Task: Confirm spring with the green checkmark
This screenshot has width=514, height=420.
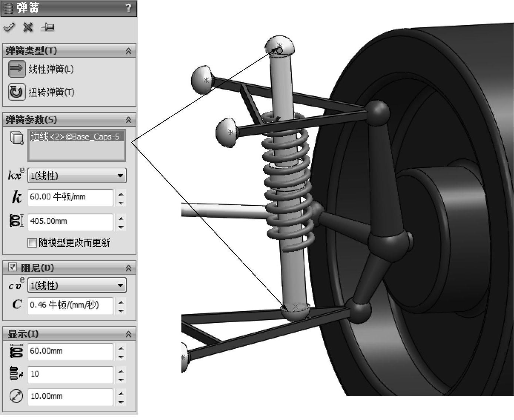Action: [9, 27]
